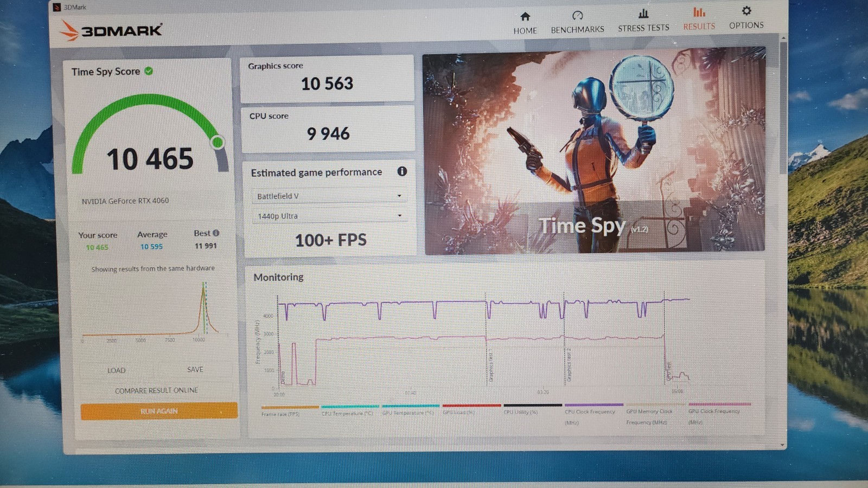
Task: Open the Benchmarks tab
Action: 577,23
